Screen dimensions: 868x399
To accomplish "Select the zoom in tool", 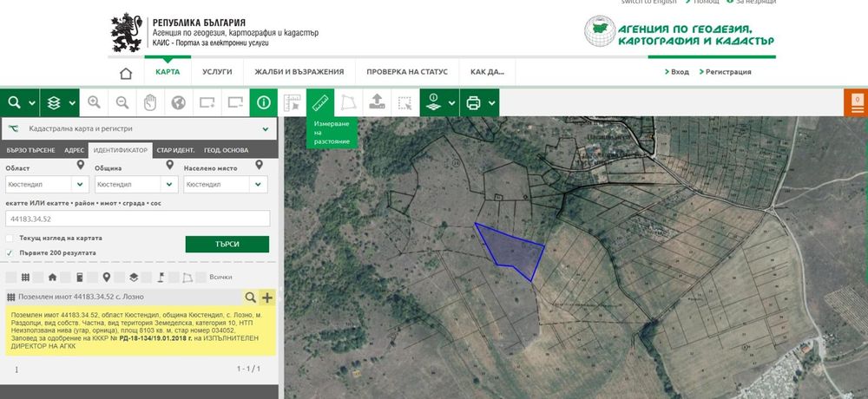I will click(x=94, y=103).
